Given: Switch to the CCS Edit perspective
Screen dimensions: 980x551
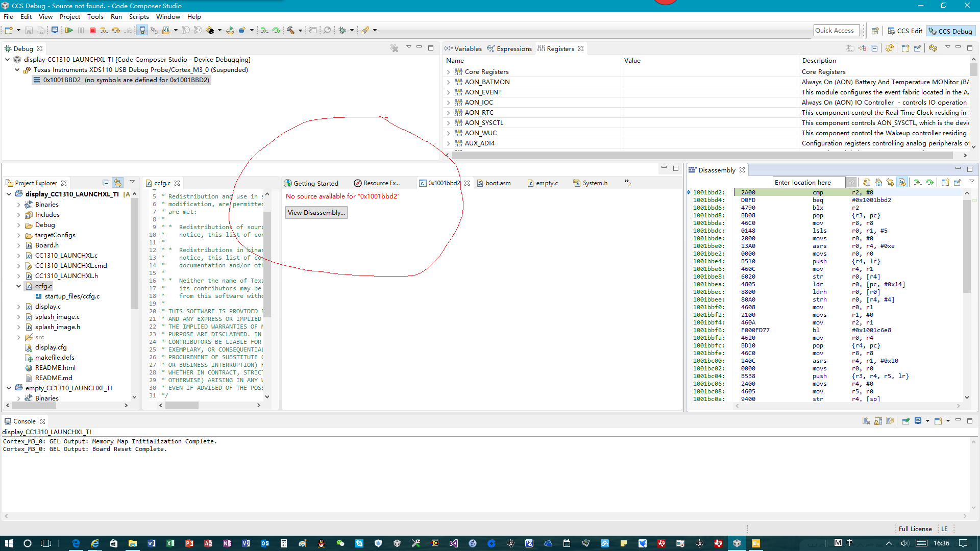Looking at the screenshot, I should pos(905,31).
